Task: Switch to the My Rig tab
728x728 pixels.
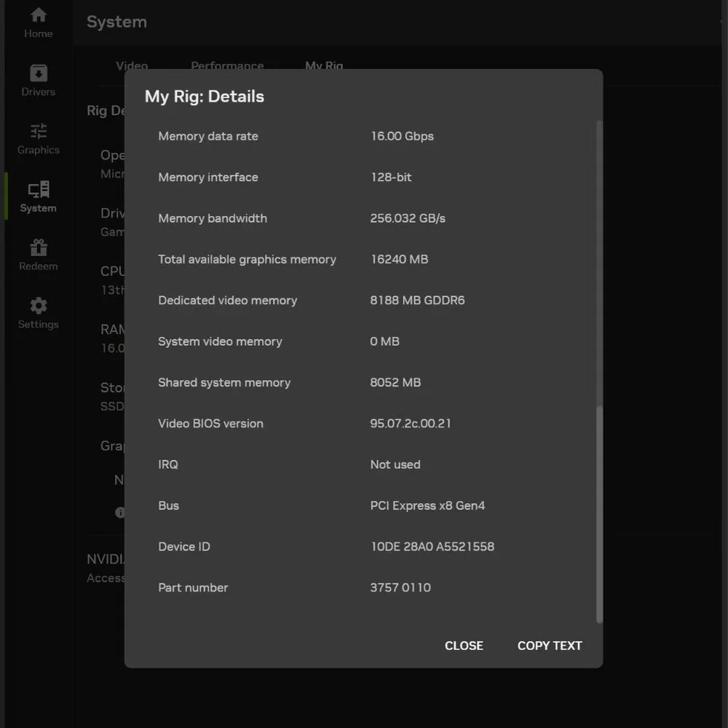Action: pyautogui.click(x=324, y=66)
